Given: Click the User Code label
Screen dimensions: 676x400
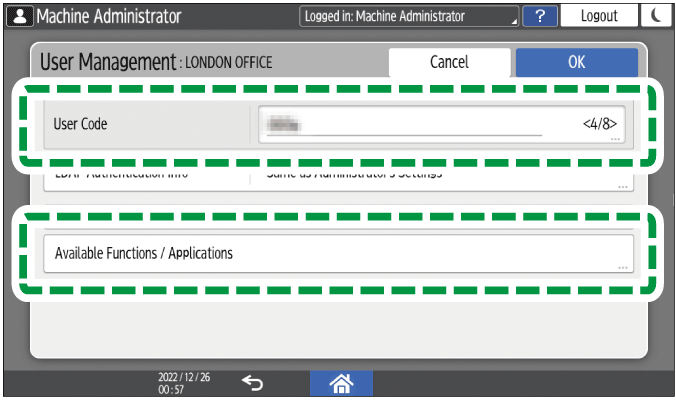Looking at the screenshot, I should tap(80, 124).
